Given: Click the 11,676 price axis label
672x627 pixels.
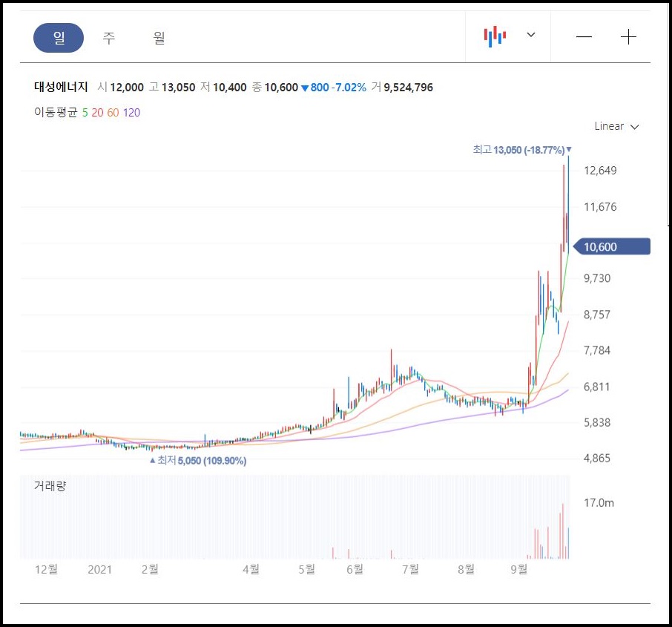Looking at the screenshot, I should 600,207.
